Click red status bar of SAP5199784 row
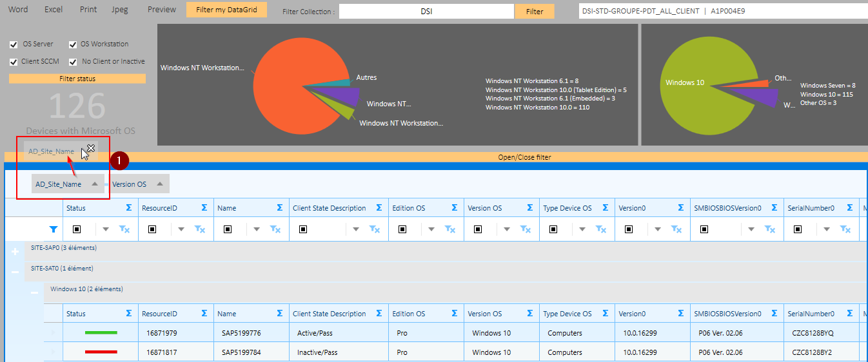Image resolution: width=868 pixels, height=362 pixels. pos(101,352)
